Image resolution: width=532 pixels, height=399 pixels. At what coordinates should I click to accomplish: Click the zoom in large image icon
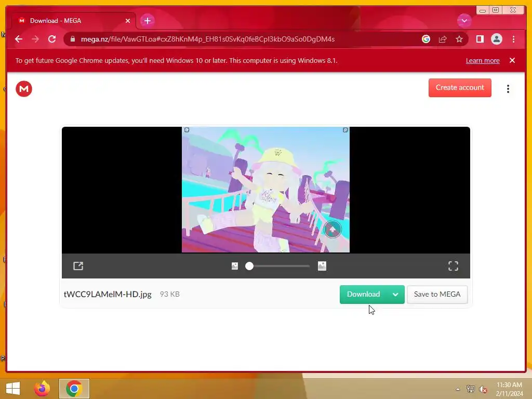(x=322, y=266)
